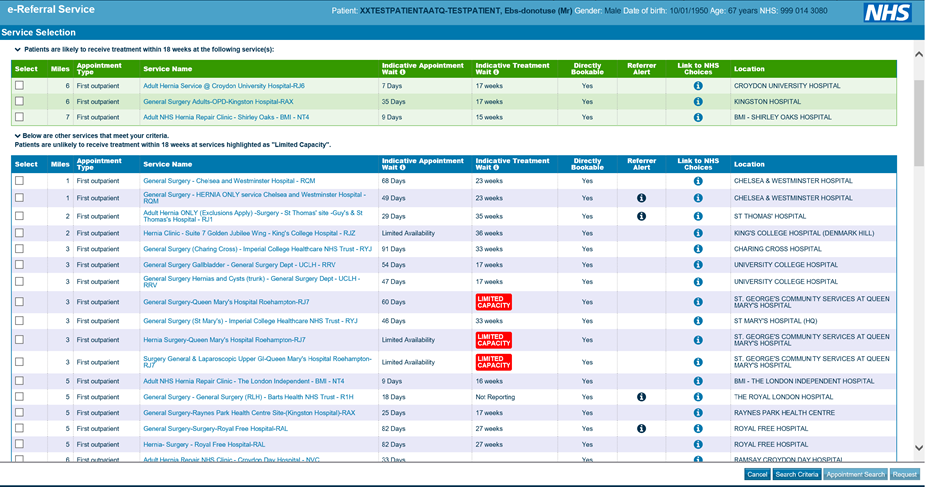This screenshot has height=487, width=926.
Task: Open NHS Choices info for London Independent Hospital
Action: [698, 381]
